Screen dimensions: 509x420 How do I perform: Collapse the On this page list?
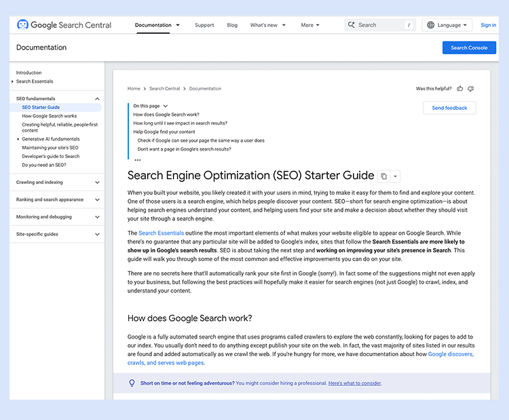166,106
